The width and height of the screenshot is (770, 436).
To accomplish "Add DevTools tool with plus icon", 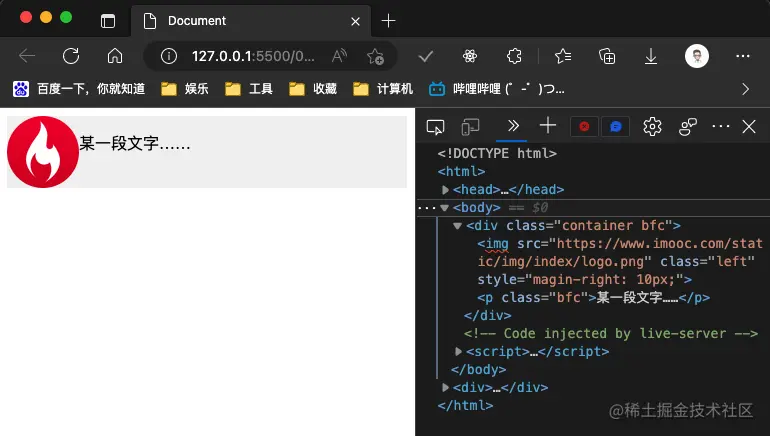I will click(548, 126).
